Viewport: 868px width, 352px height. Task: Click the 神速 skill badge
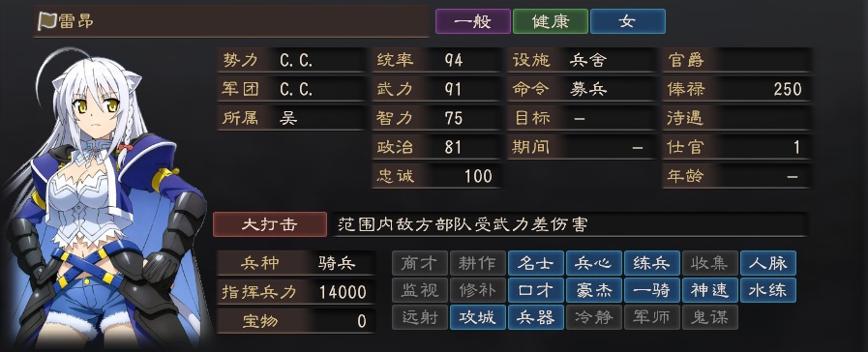click(710, 290)
